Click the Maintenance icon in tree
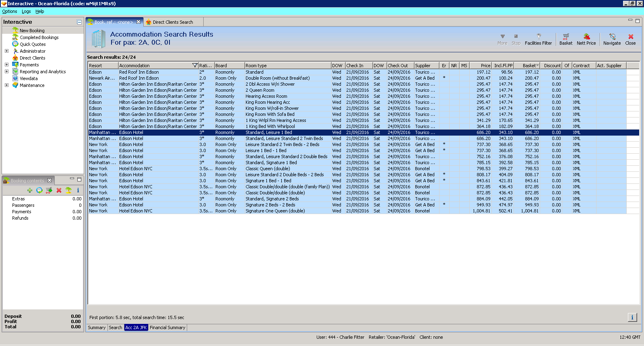Image resolution: width=644 pixels, height=346 pixels. click(x=15, y=85)
